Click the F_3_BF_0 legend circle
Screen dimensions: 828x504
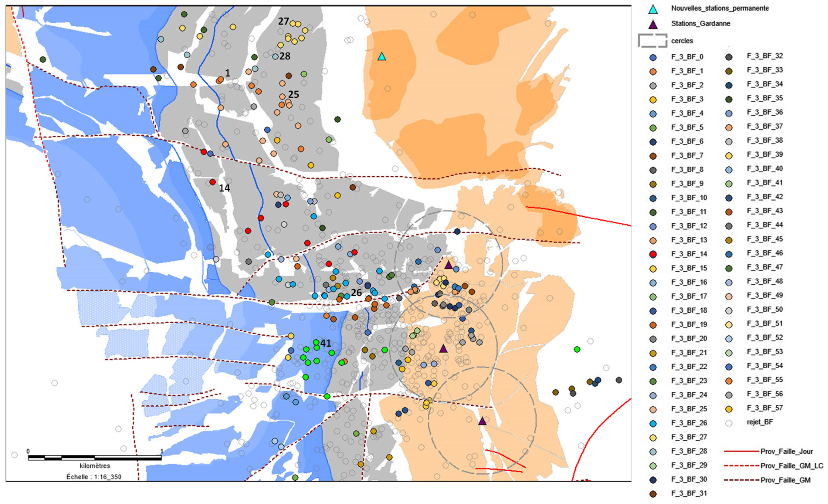tap(653, 57)
